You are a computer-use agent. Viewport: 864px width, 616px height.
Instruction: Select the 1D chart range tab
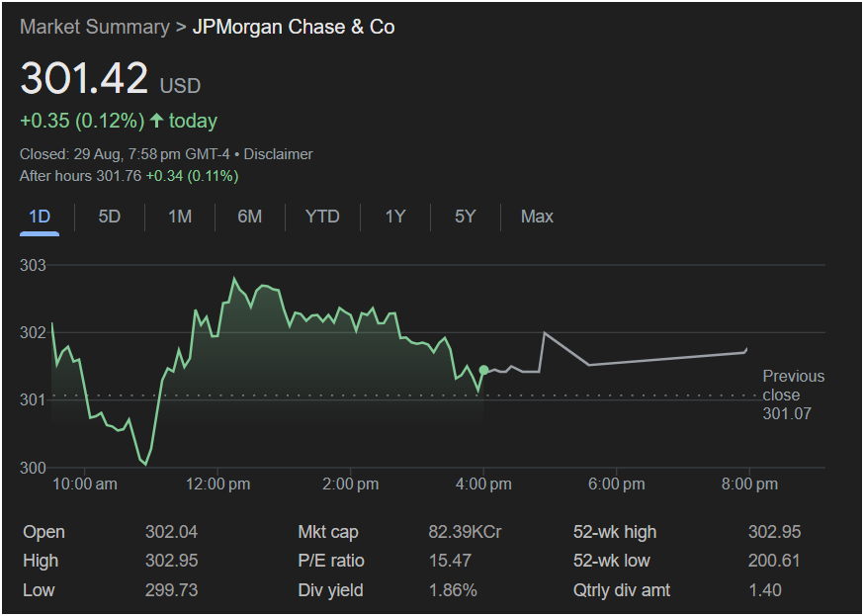(40, 217)
